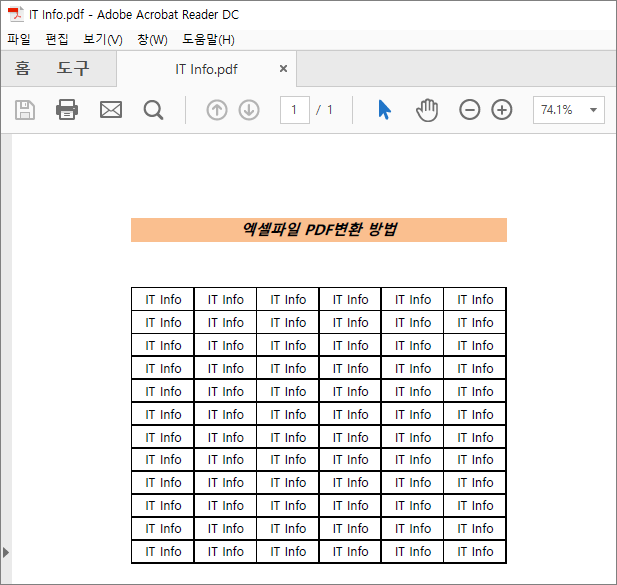Viewport: 617px width, 585px height.
Task: Zoom in with the plus icon
Action: tap(502, 110)
